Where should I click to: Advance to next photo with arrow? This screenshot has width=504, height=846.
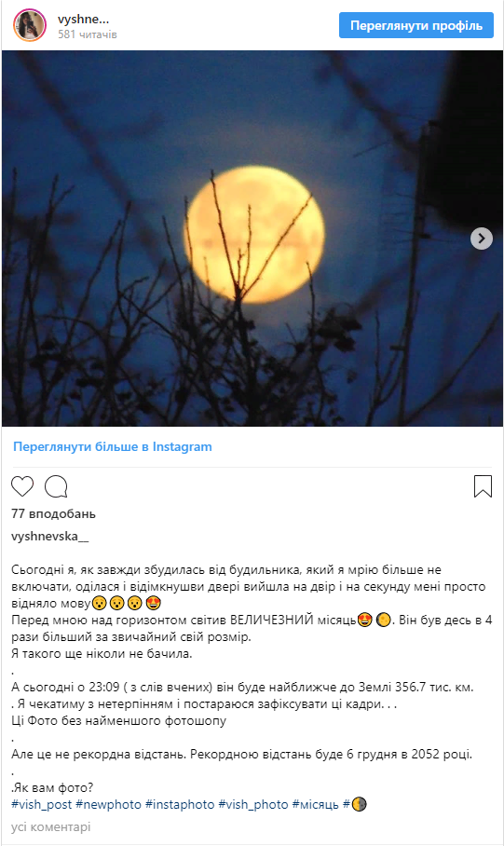pos(482,239)
